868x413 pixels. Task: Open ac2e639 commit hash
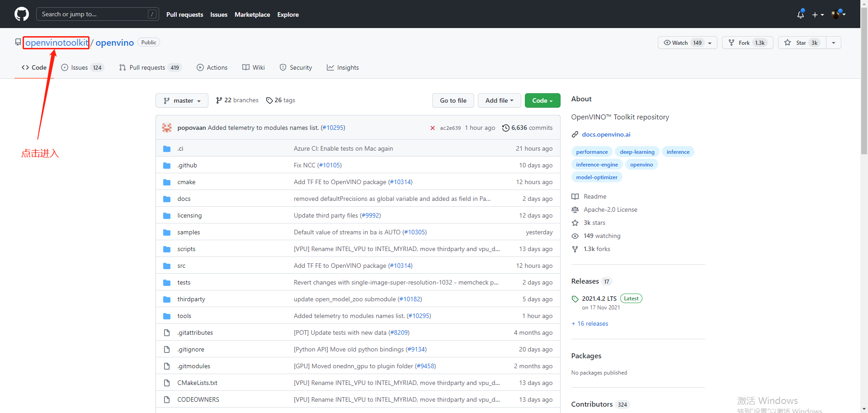(x=450, y=128)
